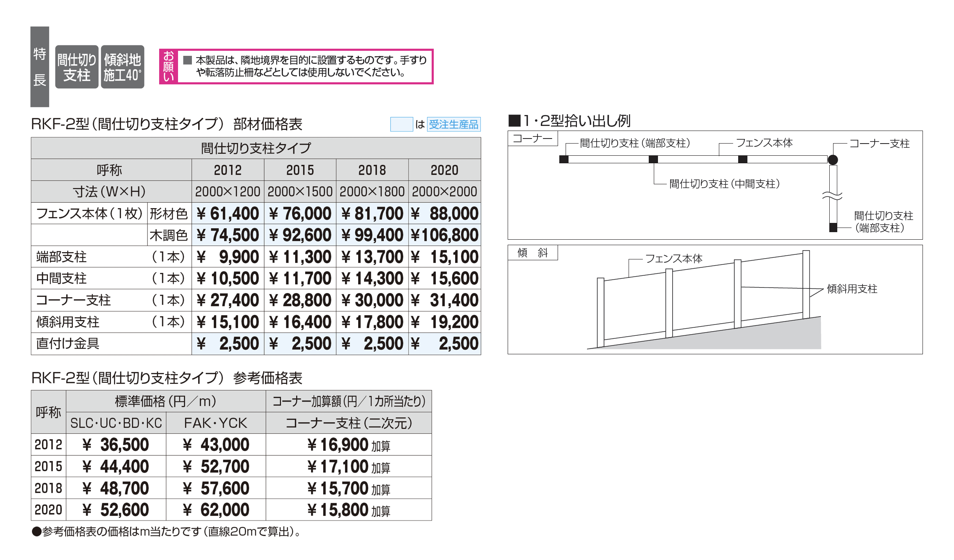Image resolution: width=954 pixels, height=560 pixels.
Task: Click the ¥16,900 加算 cell
Action: click(349, 445)
